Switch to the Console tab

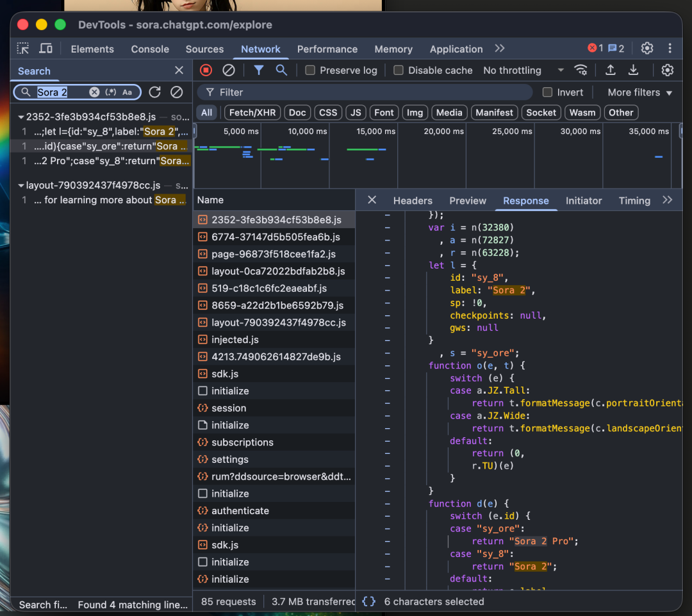[x=149, y=49]
